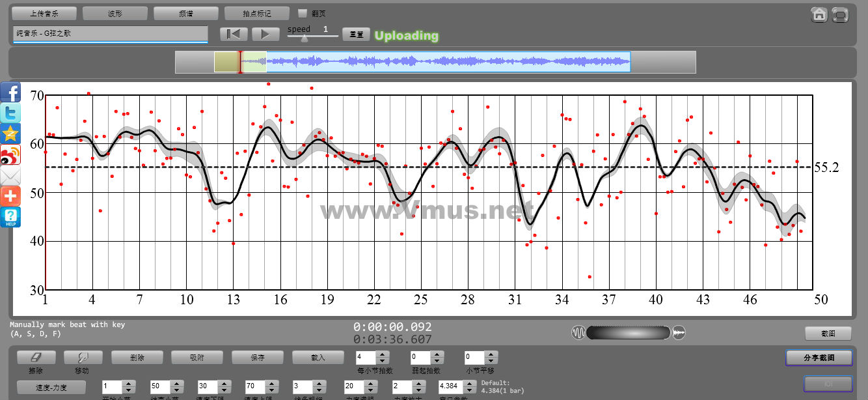Share via the Twitter sidebar icon

tap(10, 113)
